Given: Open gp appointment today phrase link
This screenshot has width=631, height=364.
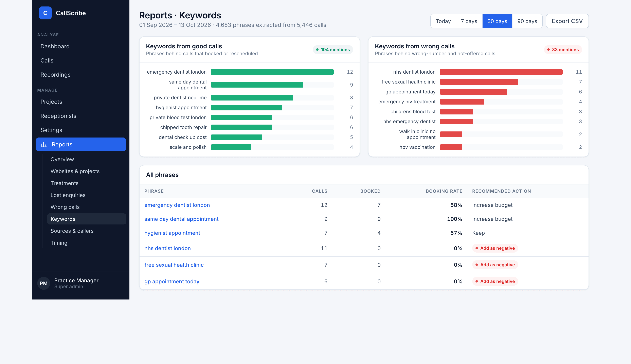Looking at the screenshot, I should click(172, 281).
